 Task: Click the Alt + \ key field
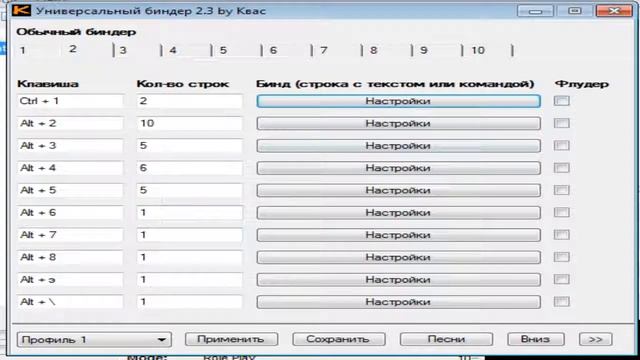(x=70, y=302)
